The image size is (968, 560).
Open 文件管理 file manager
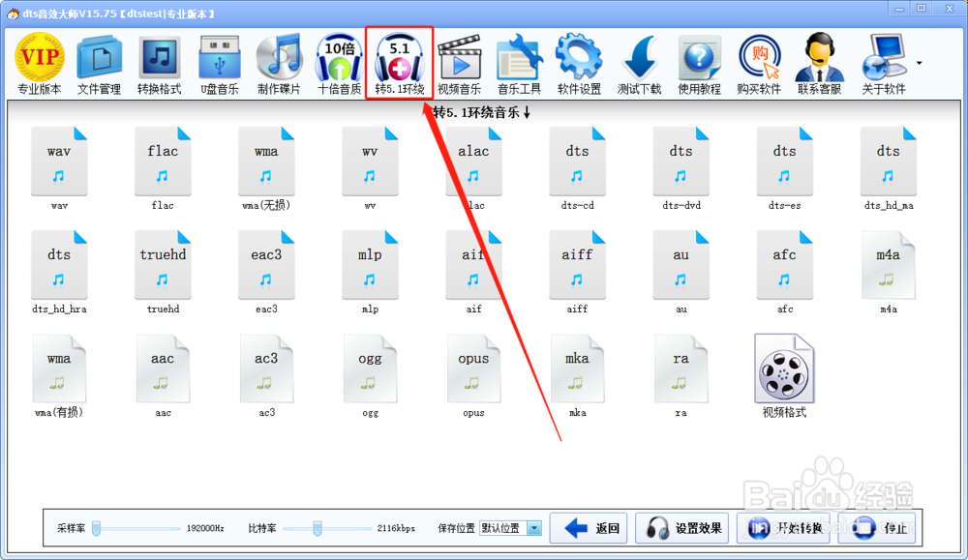coord(100,64)
